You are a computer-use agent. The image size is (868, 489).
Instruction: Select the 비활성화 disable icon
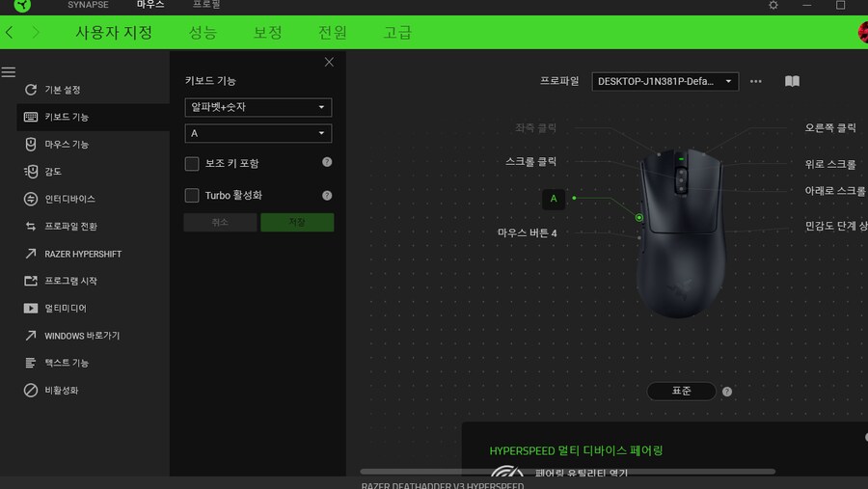(x=31, y=390)
